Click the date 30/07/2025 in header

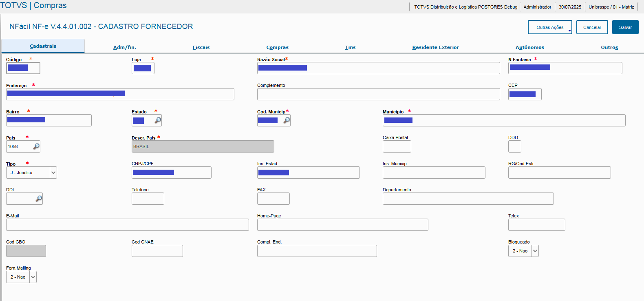coord(570,7)
